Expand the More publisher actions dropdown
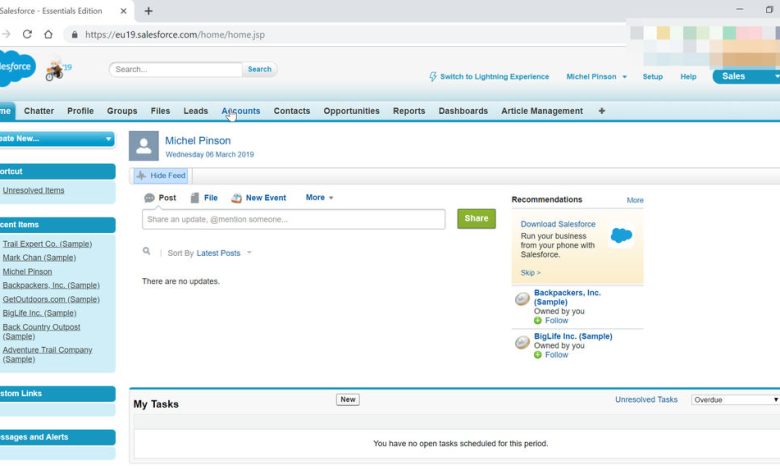Viewport: 780px width, 470px height. [319, 197]
